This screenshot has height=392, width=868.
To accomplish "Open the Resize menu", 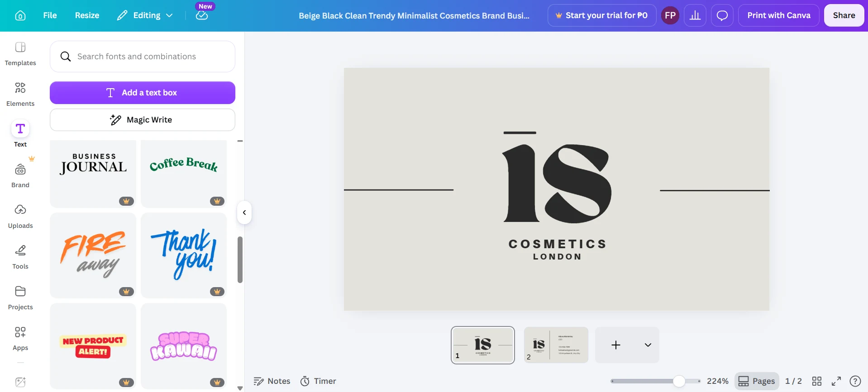I will pyautogui.click(x=87, y=15).
